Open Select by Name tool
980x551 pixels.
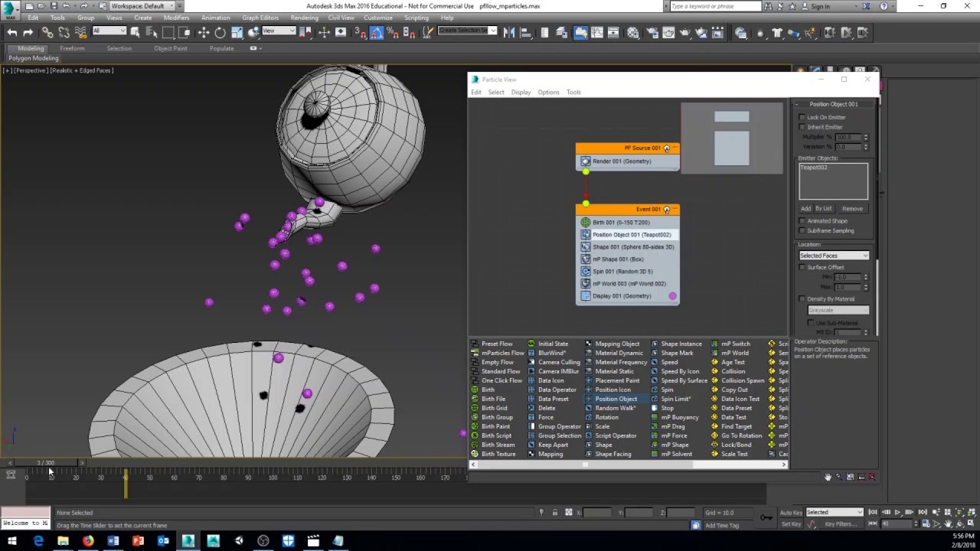[152, 32]
